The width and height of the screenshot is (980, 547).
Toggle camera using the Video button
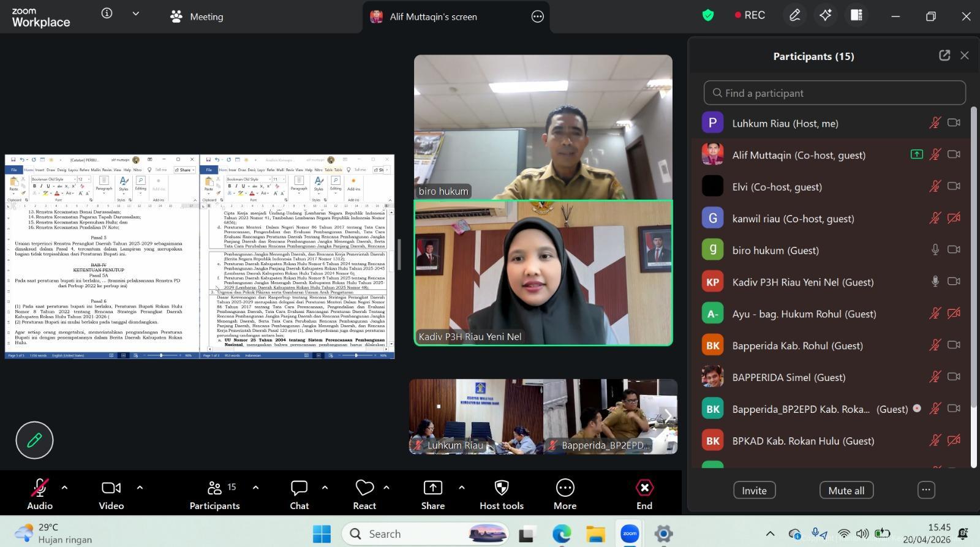click(111, 494)
